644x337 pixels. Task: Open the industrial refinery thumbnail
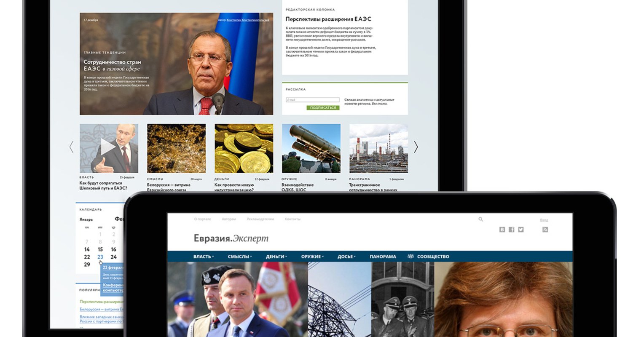(378, 148)
